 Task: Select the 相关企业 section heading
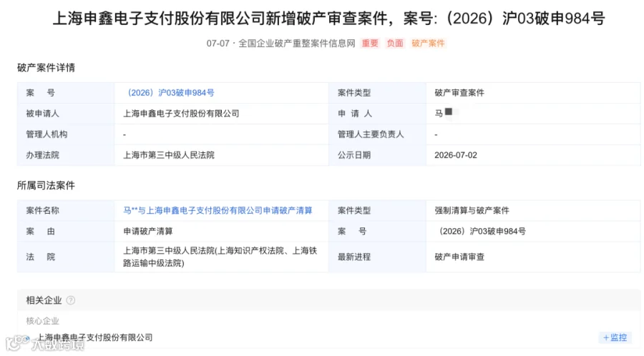[x=44, y=300]
